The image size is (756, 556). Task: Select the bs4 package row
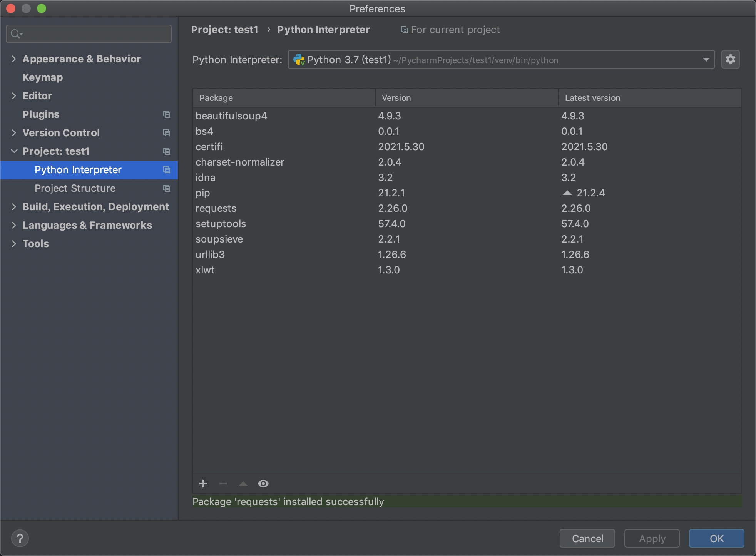[467, 131]
